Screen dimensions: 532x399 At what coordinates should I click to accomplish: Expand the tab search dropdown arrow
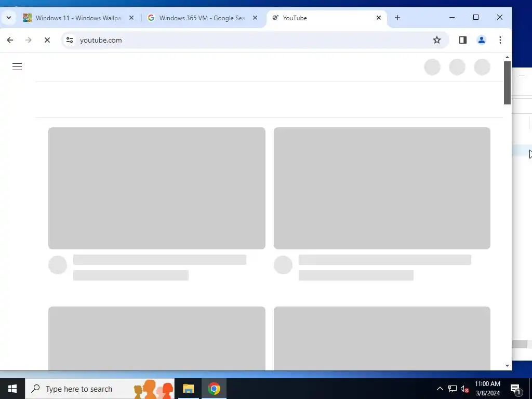pyautogui.click(x=9, y=18)
